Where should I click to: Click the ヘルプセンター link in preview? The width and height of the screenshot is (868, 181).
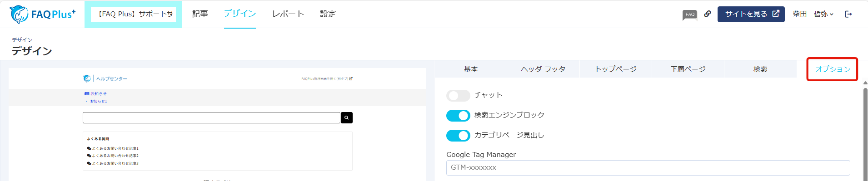pos(112,79)
